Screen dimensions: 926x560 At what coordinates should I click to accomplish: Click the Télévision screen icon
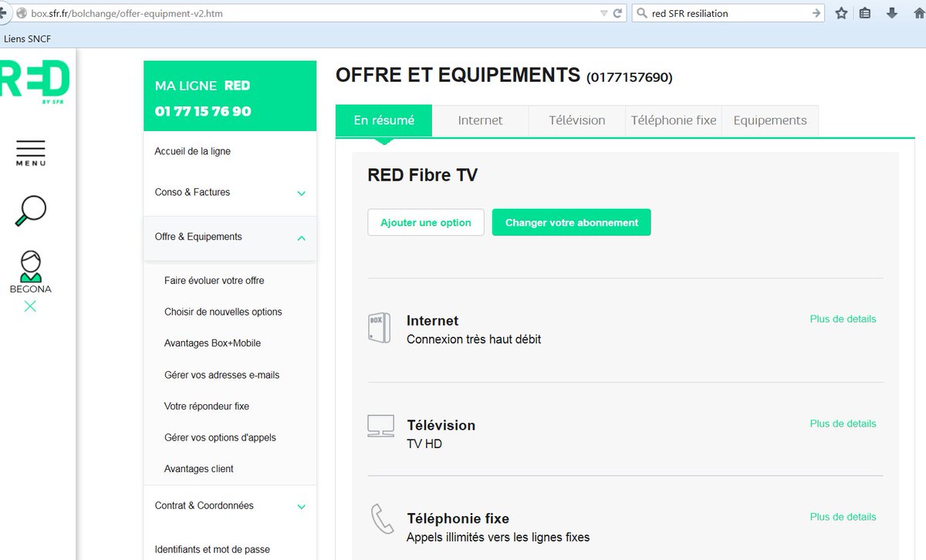coord(380,425)
